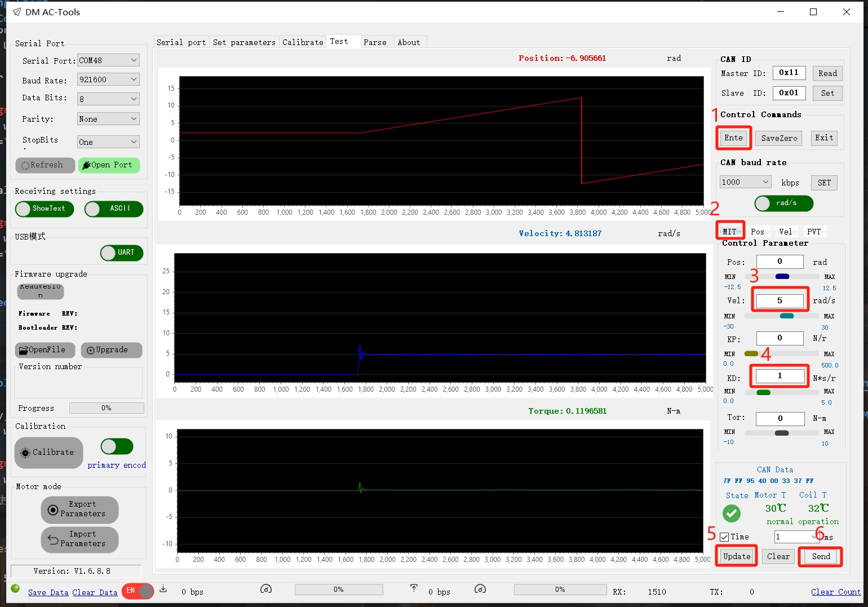Select the MIT control mode tab
Screen dimensions: 868x607
tap(729, 232)
